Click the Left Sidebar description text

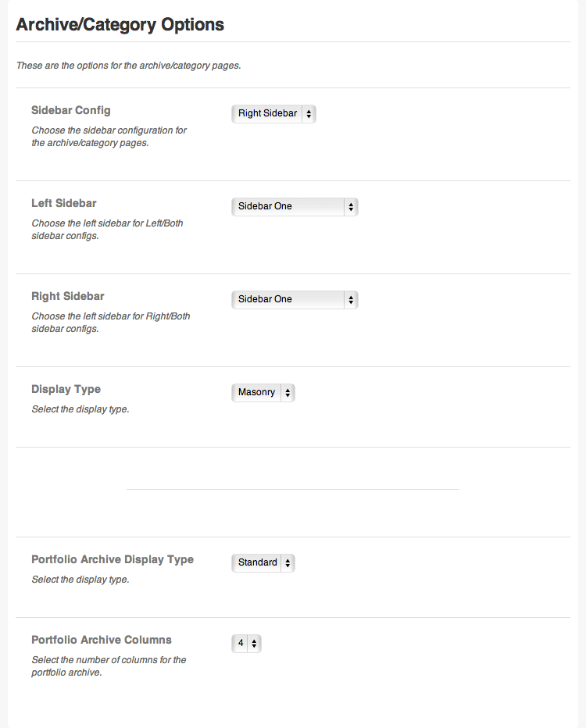(x=107, y=230)
